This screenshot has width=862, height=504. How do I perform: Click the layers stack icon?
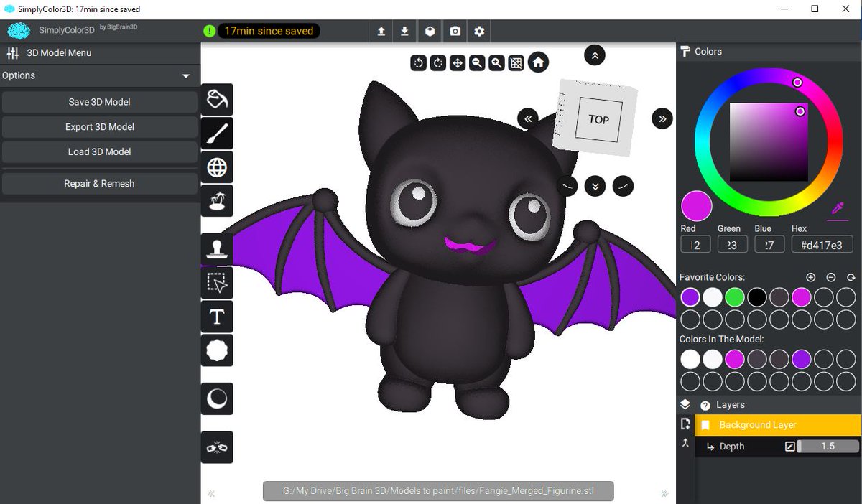click(685, 404)
